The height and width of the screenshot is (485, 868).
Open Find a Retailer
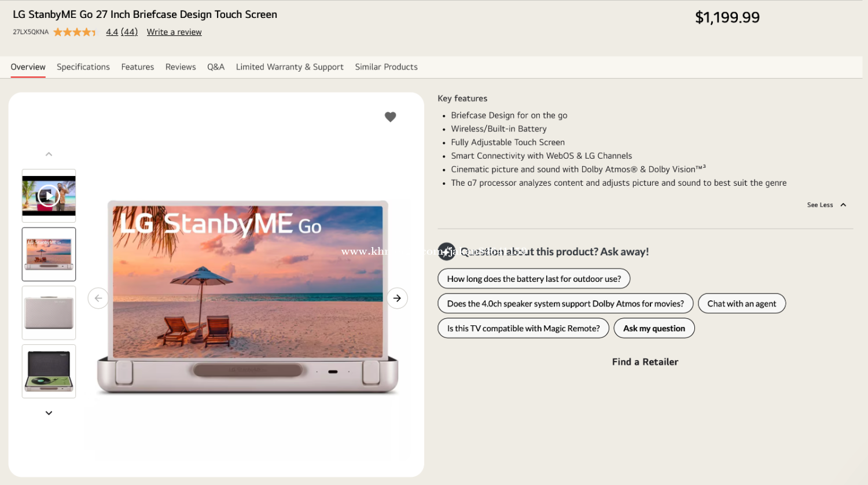click(x=645, y=362)
